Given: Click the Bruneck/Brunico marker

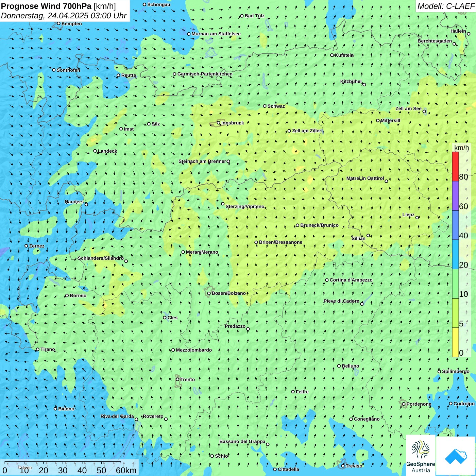Looking at the screenshot, I should click(x=297, y=225).
